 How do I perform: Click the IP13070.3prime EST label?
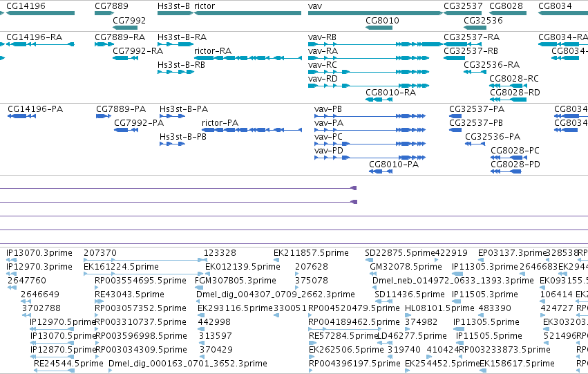pos(39,253)
